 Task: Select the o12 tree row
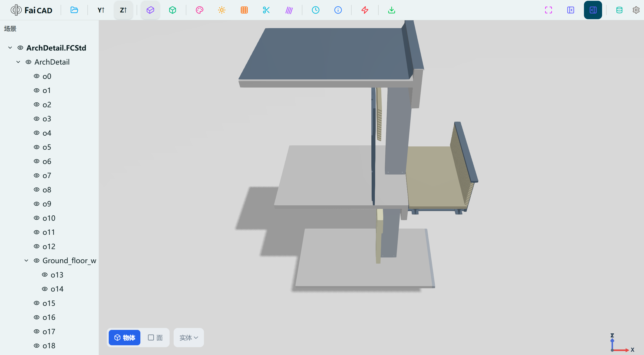pos(49,247)
